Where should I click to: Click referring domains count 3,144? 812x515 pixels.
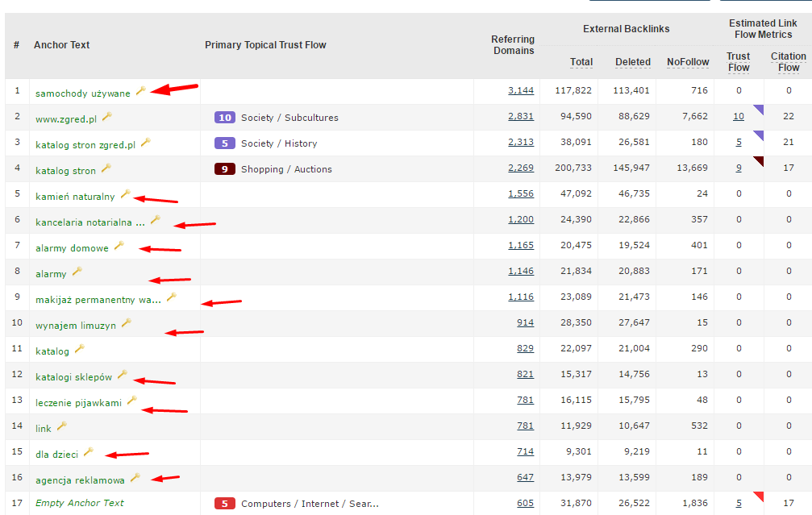520,90
